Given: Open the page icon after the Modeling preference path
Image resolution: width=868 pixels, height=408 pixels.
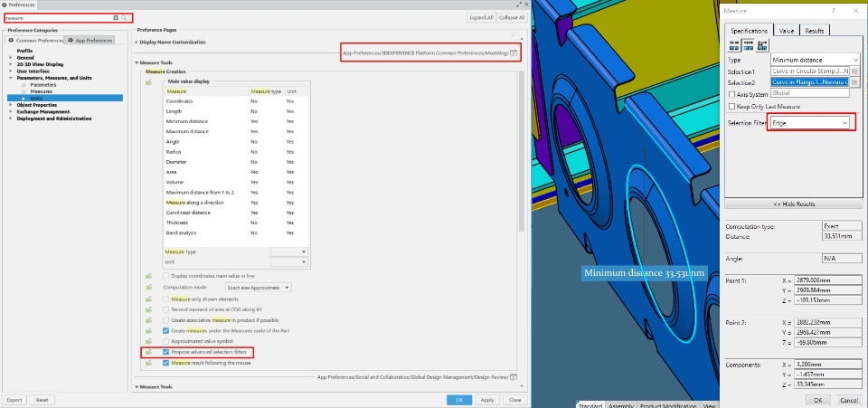Looking at the screenshot, I should 514,53.
